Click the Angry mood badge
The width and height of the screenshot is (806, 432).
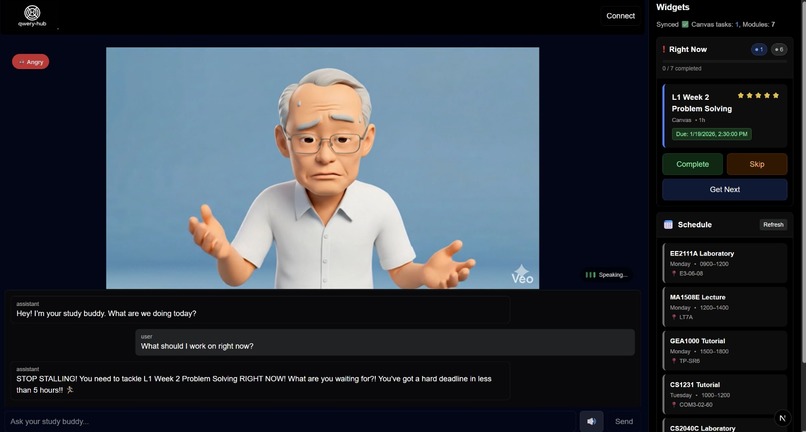31,62
